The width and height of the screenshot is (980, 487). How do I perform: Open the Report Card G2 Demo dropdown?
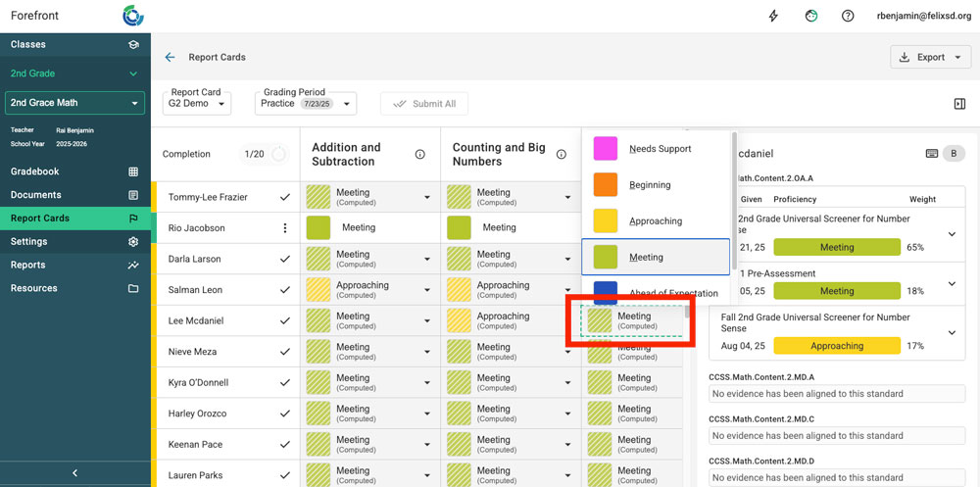[x=196, y=103]
